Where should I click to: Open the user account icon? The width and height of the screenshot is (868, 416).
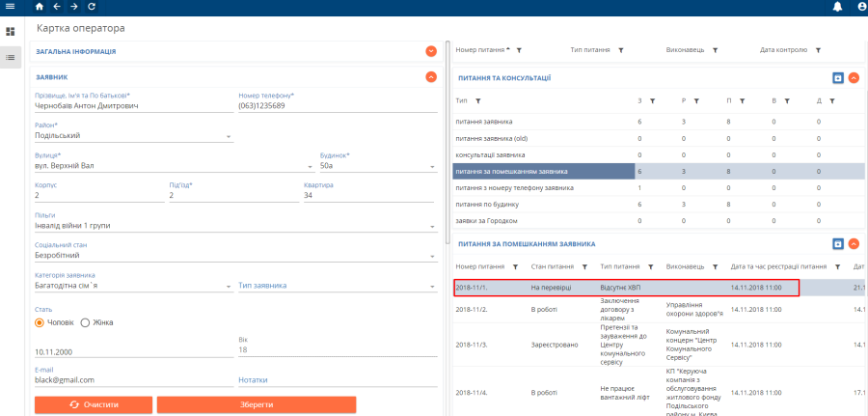click(x=861, y=7)
